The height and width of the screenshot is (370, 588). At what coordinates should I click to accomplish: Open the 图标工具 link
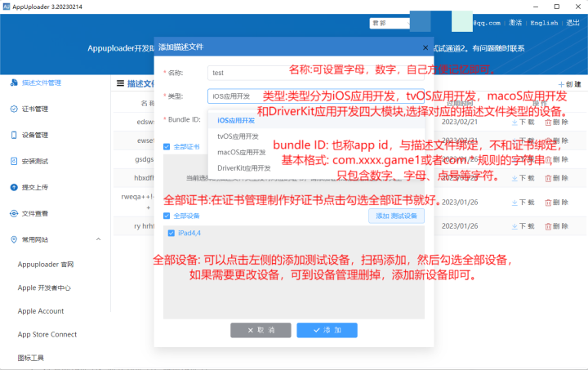tap(30, 358)
